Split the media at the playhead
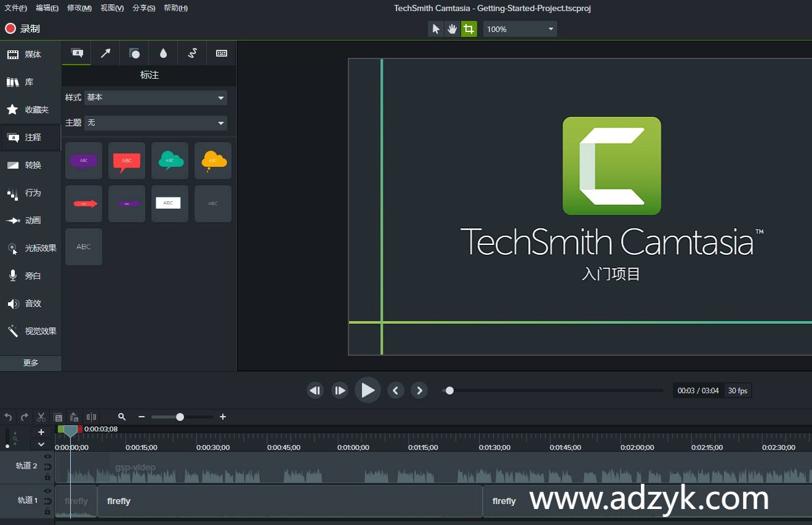 tap(91, 417)
